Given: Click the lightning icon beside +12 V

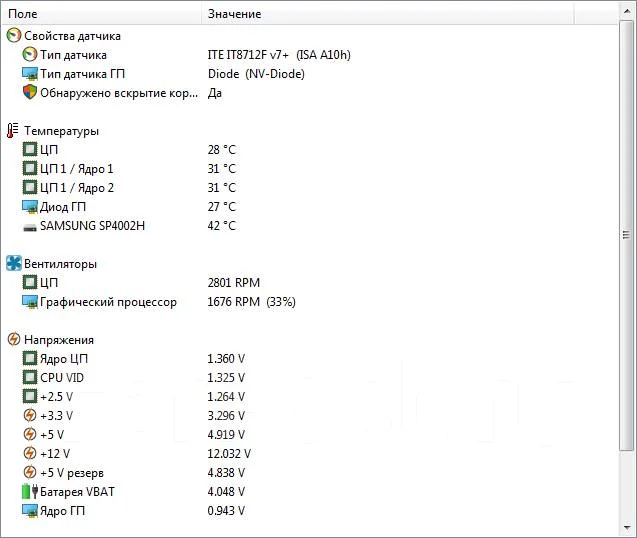Looking at the screenshot, I should (30, 453).
